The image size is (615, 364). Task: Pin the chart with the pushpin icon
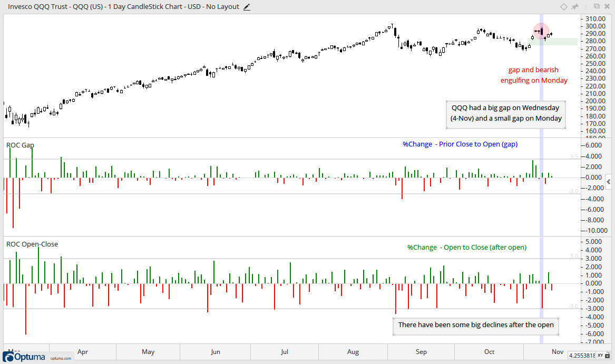coord(575,7)
